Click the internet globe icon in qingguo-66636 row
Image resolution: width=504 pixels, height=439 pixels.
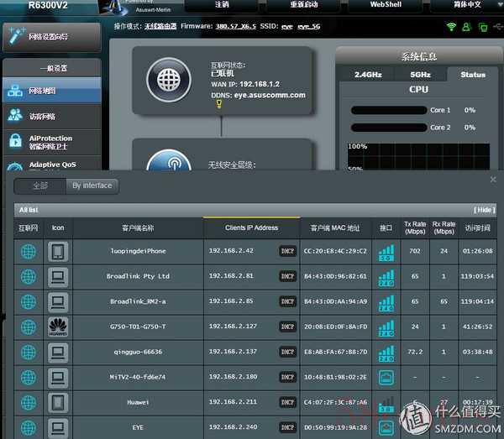tap(29, 351)
